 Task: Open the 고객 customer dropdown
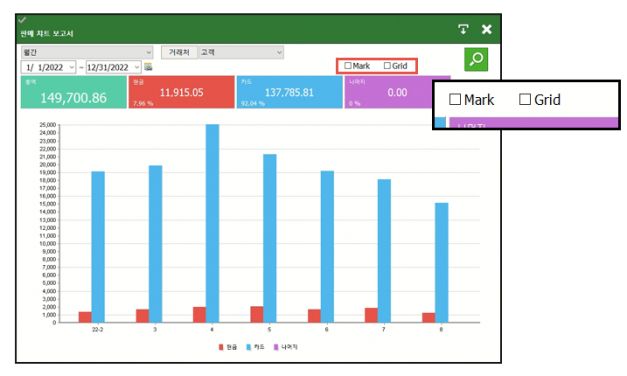tap(241, 52)
